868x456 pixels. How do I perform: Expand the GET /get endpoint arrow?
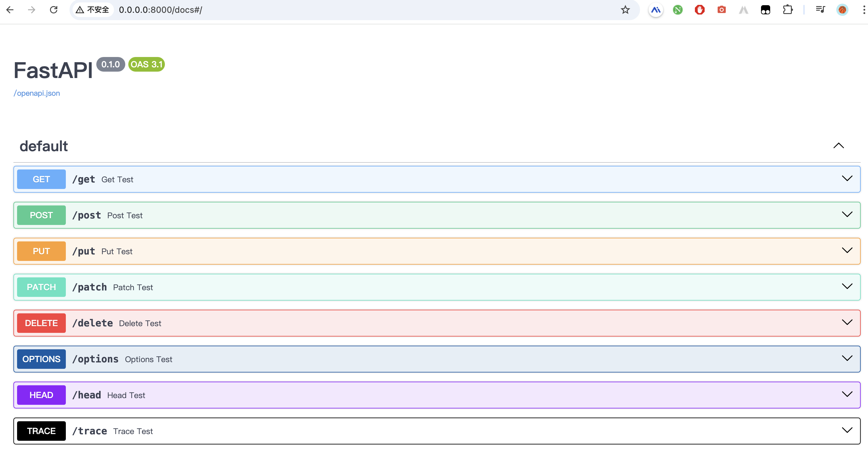click(847, 178)
